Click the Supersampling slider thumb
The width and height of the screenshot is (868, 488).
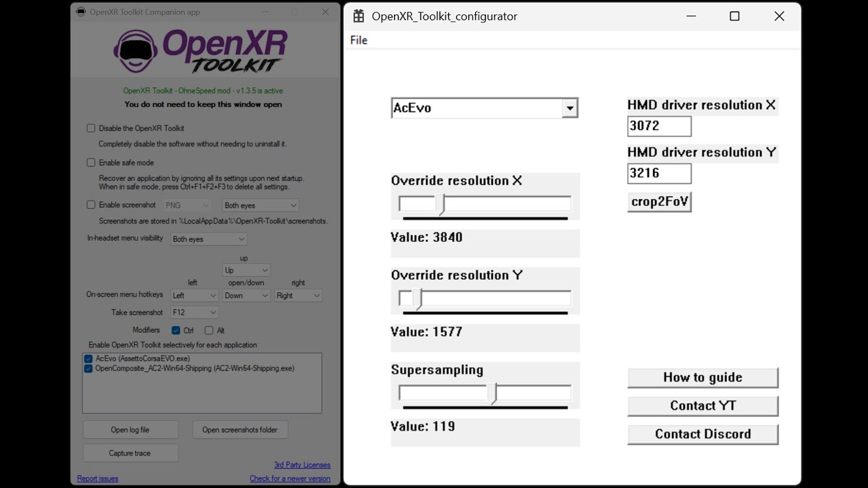click(494, 394)
